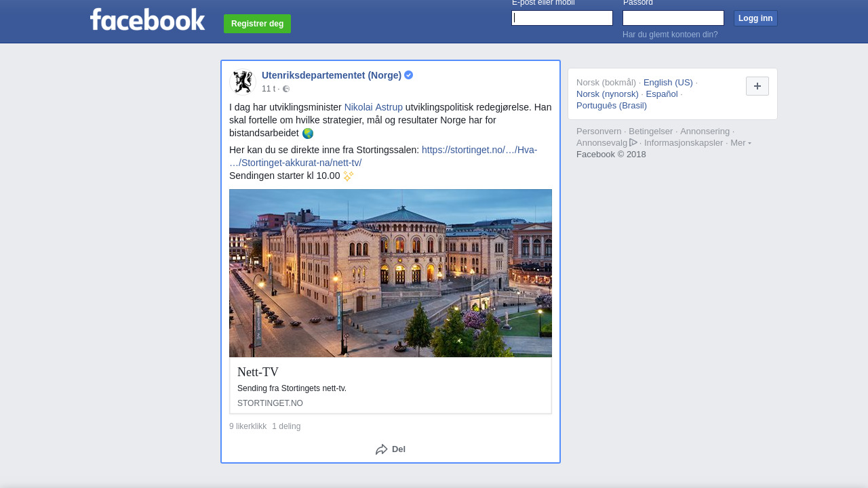Open the stortinget.no nett-tv URL link
The height and width of the screenshot is (488, 868).
click(383, 157)
